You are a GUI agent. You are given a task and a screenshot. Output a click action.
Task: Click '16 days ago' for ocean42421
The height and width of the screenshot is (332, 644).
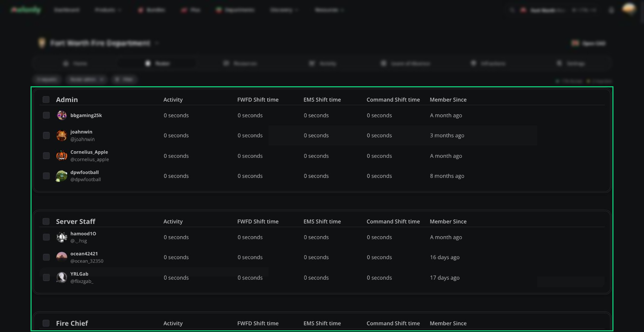[x=445, y=257]
